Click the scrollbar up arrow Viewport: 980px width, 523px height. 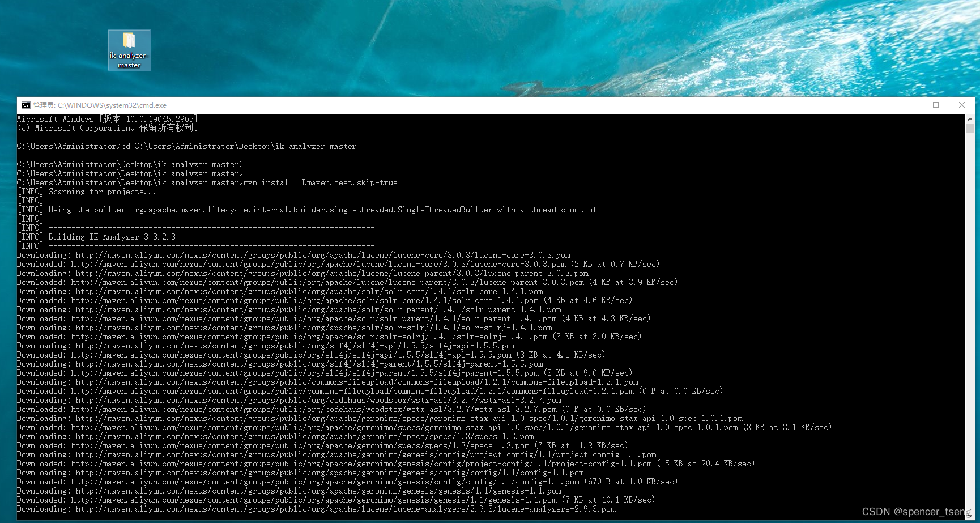pyautogui.click(x=970, y=119)
